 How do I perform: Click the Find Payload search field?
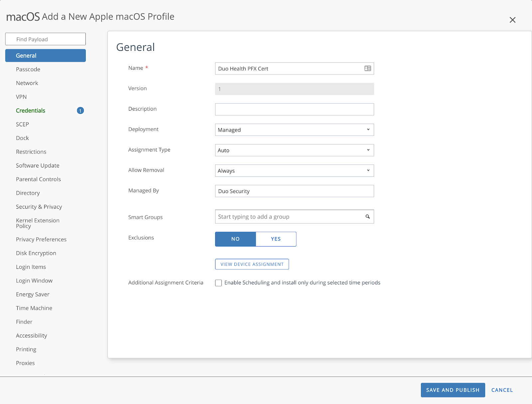tap(46, 39)
